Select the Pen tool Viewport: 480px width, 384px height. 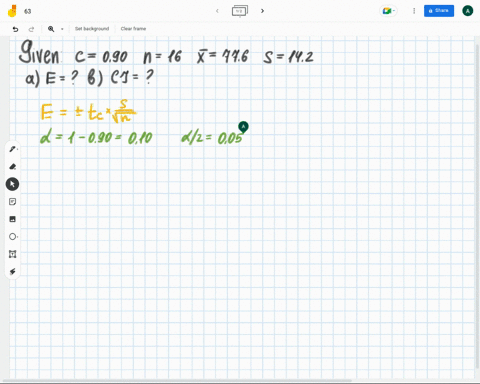point(13,149)
